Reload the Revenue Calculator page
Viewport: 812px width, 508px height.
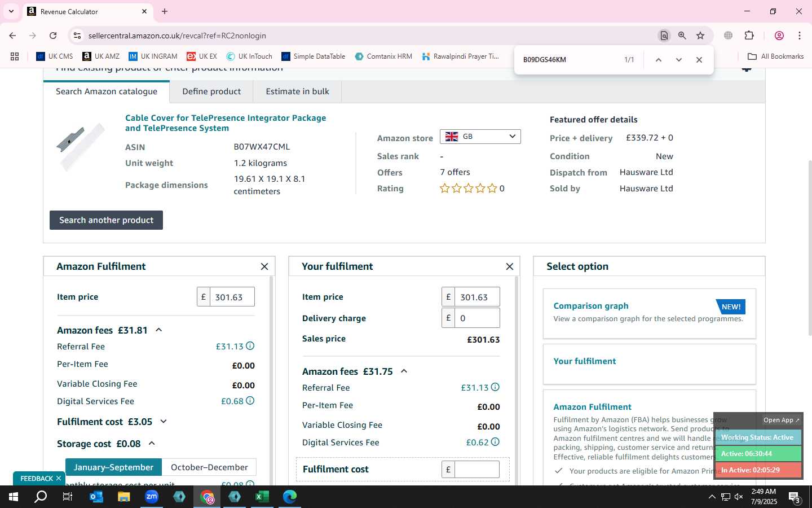tap(53, 36)
